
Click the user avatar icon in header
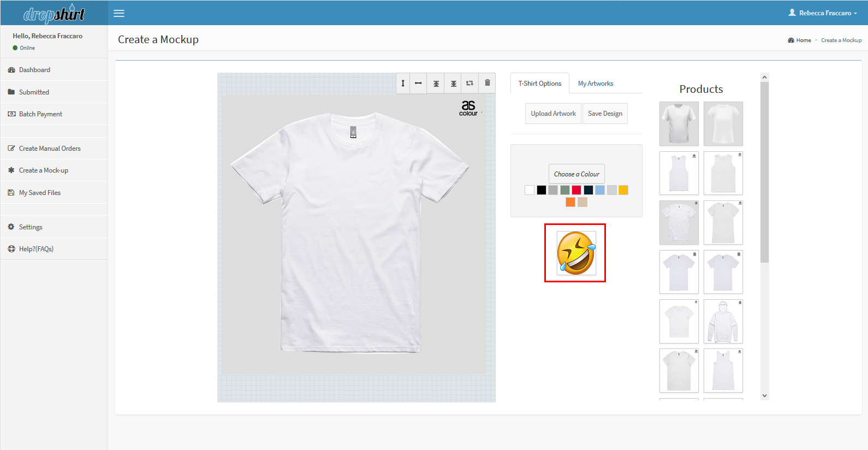pyautogui.click(x=792, y=13)
